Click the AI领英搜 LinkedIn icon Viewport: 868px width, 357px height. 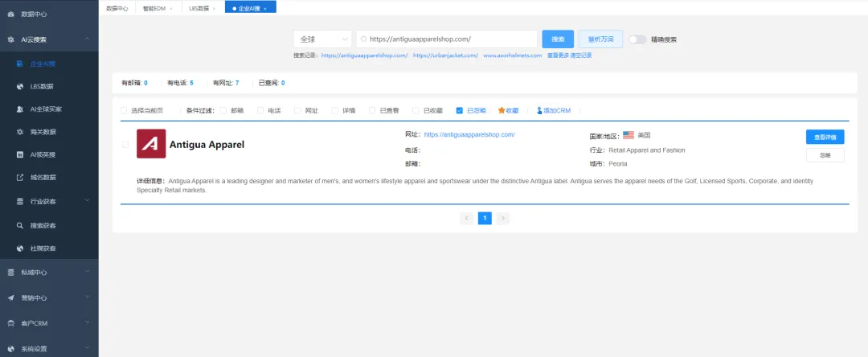click(x=20, y=155)
